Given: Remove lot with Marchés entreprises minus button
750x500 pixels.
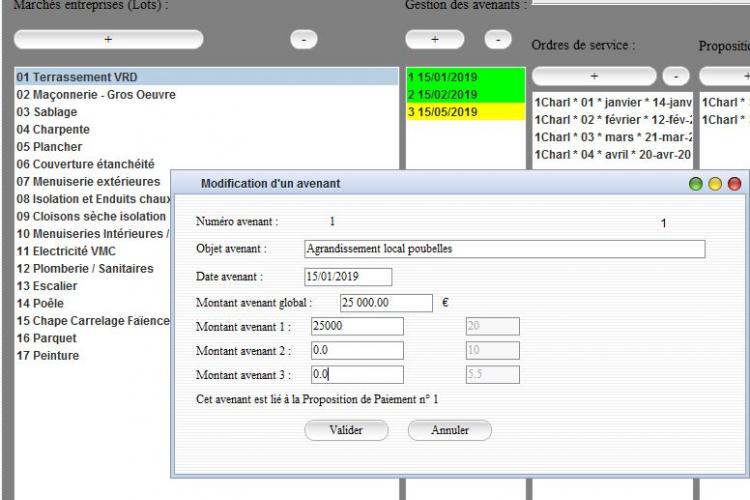Looking at the screenshot, I should (x=304, y=39).
